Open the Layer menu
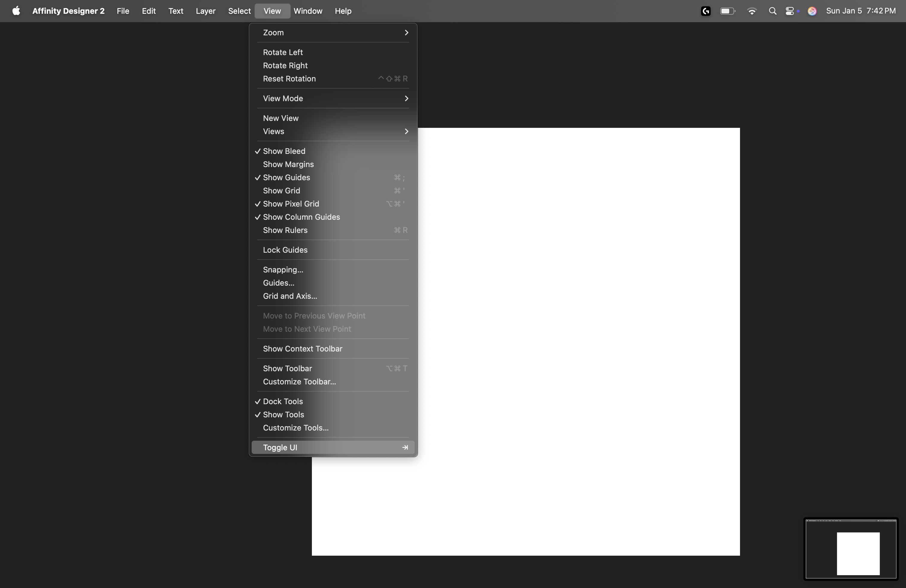This screenshot has width=906, height=588. (x=206, y=11)
